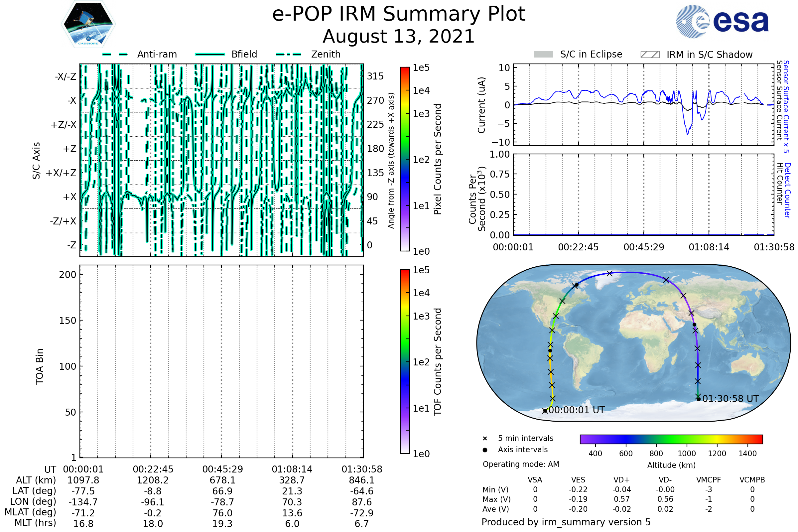
Task: Click the e-POP IRM Summary Plot title
Action: [399, 14]
